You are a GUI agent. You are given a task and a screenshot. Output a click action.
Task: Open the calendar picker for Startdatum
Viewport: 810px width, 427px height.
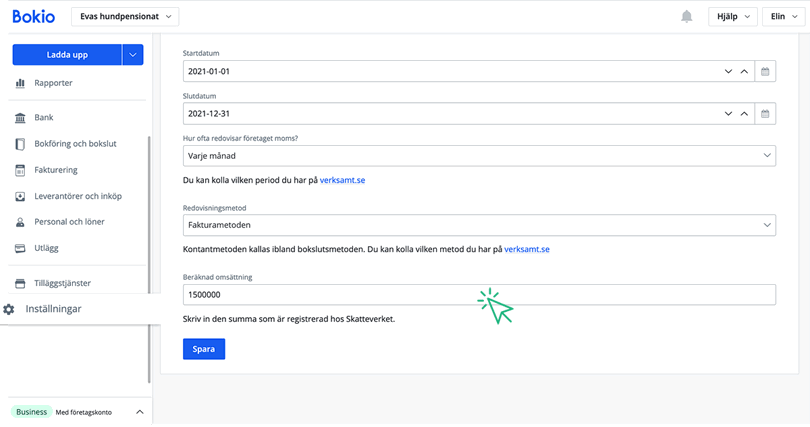(765, 72)
